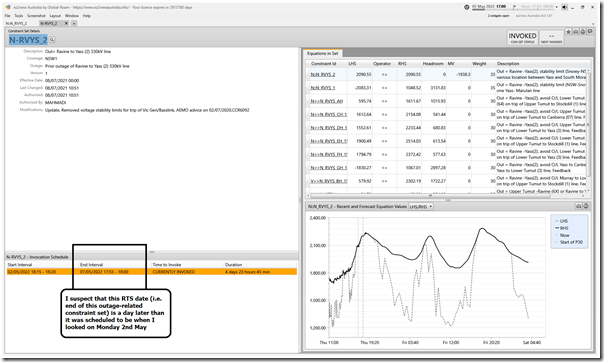The image size is (604, 362).
Task: Sort by Headroom column header
Action: click(433, 64)
